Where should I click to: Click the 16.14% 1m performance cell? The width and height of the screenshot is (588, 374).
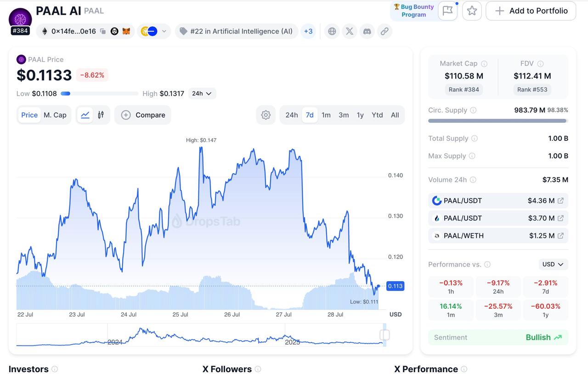click(451, 310)
